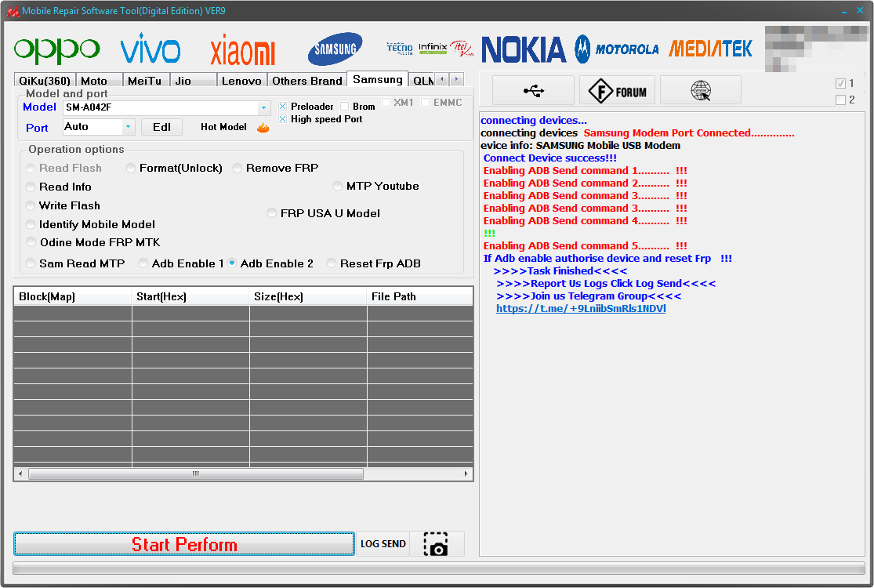Click the app logo in title bar

(13, 11)
